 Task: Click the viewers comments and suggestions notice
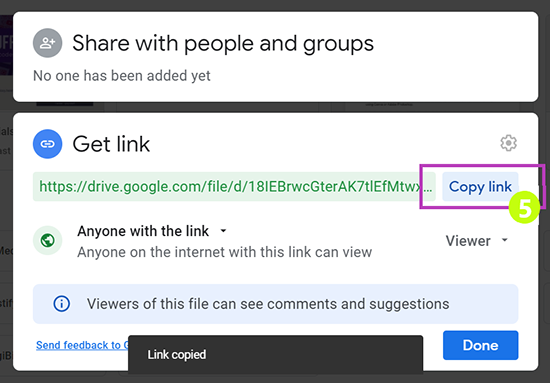click(275, 304)
